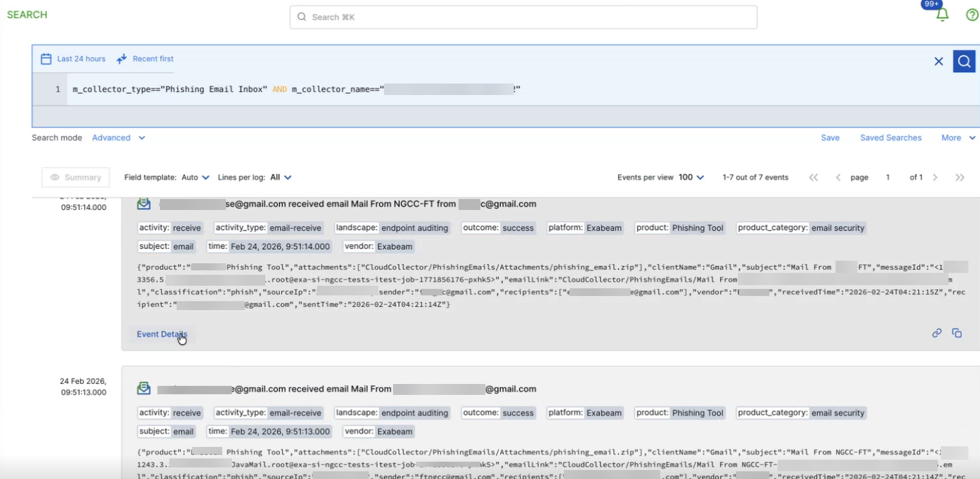This screenshot has height=479, width=980.
Task: Change sort order via Recent first icon
Action: click(121, 58)
